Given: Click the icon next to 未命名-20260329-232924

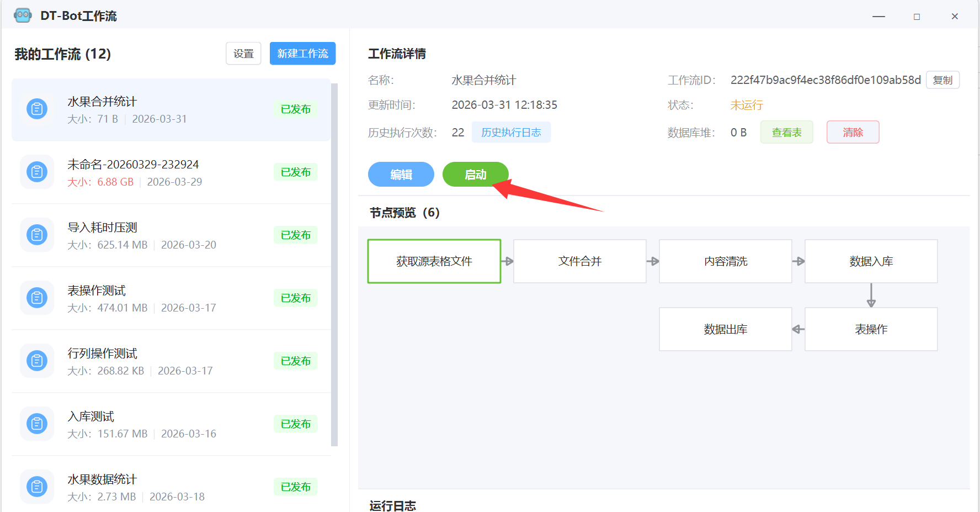Looking at the screenshot, I should point(37,172).
